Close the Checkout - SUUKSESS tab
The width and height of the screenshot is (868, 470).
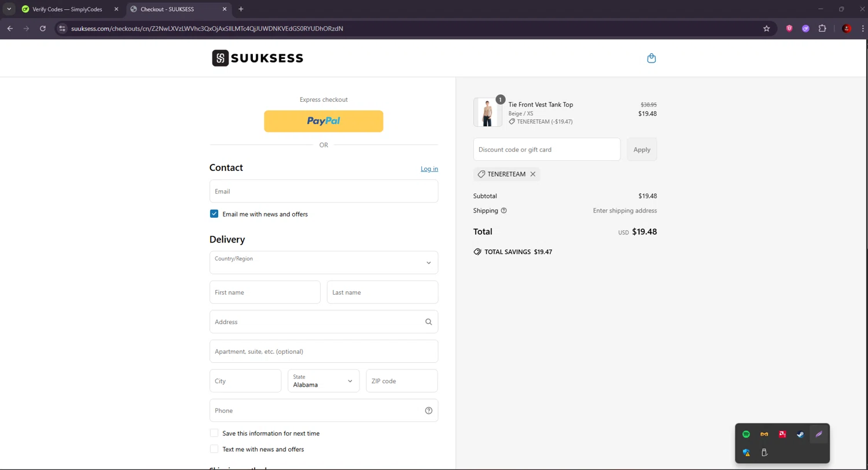tap(225, 9)
